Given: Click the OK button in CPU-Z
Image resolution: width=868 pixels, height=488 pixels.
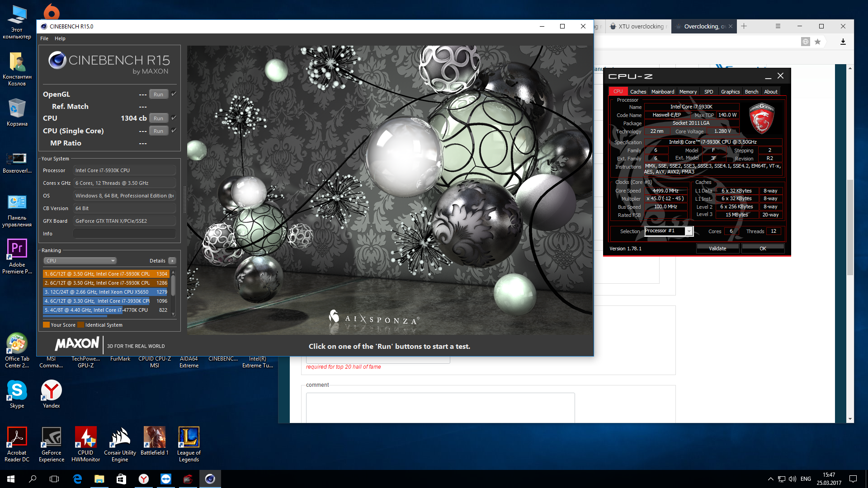Looking at the screenshot, I should [763, 249].
